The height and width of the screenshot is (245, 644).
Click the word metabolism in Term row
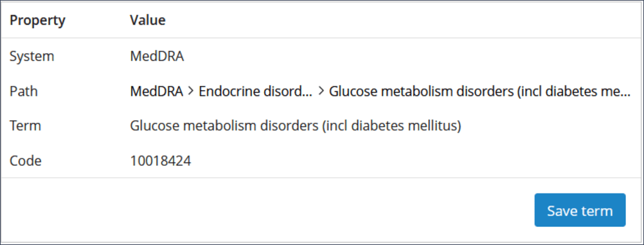click(x=220, y=126)
